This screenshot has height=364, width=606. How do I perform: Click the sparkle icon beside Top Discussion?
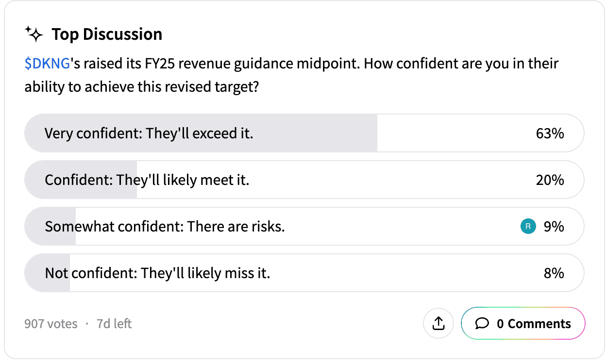pos(34,34)
